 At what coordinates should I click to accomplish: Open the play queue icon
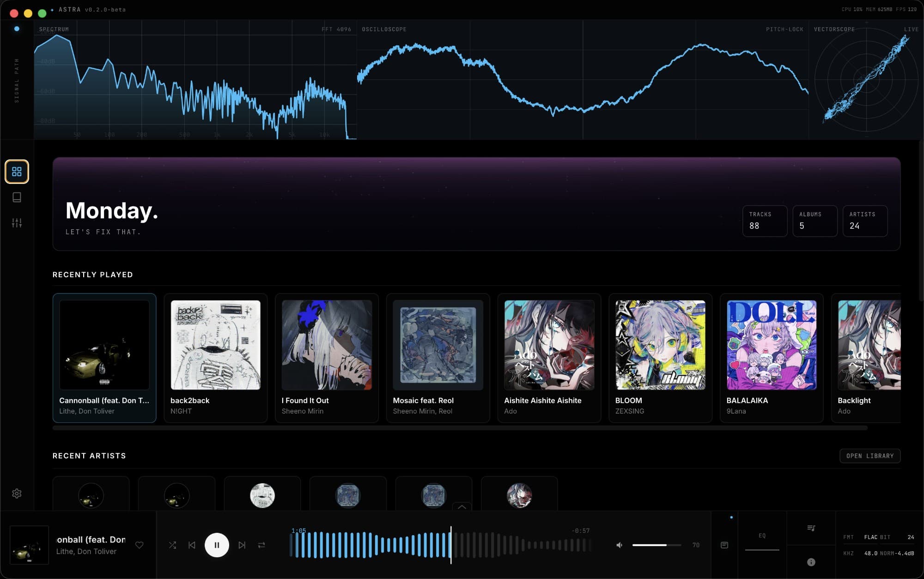pyautogui.click(x=811, y=528)
